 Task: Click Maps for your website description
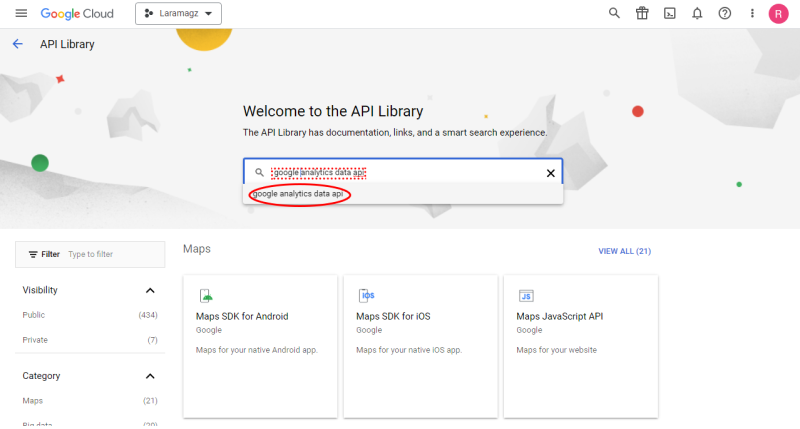[x=557, y=350]
